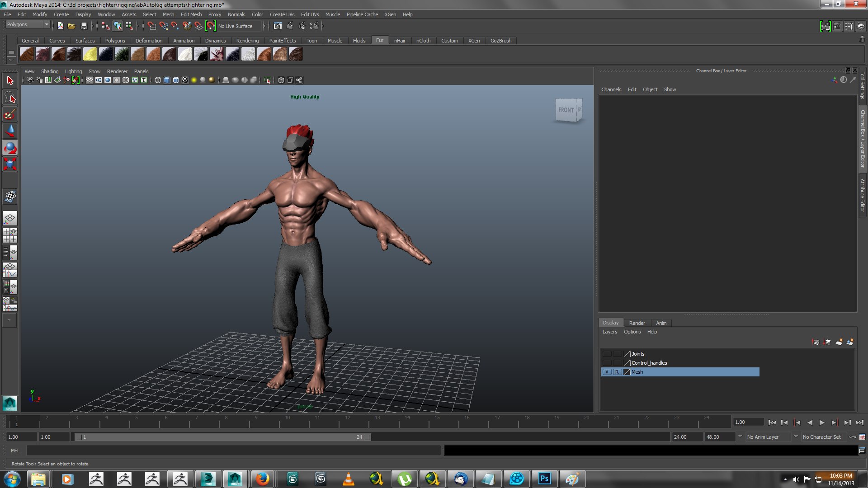
Task: Select the Scale tool icon
Action: [10, 164]
